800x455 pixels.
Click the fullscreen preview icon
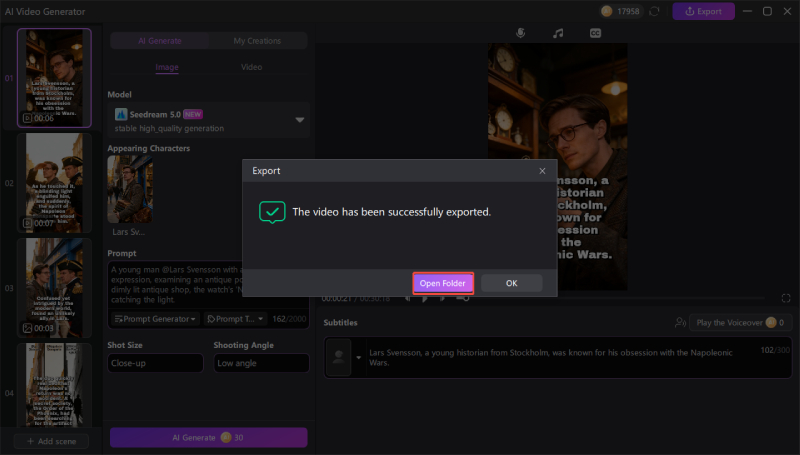pos(787,298)
